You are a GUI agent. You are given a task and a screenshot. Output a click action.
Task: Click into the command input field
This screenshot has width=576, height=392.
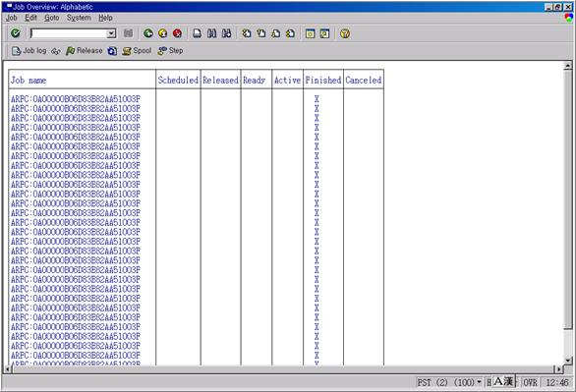tap(69, 33)
